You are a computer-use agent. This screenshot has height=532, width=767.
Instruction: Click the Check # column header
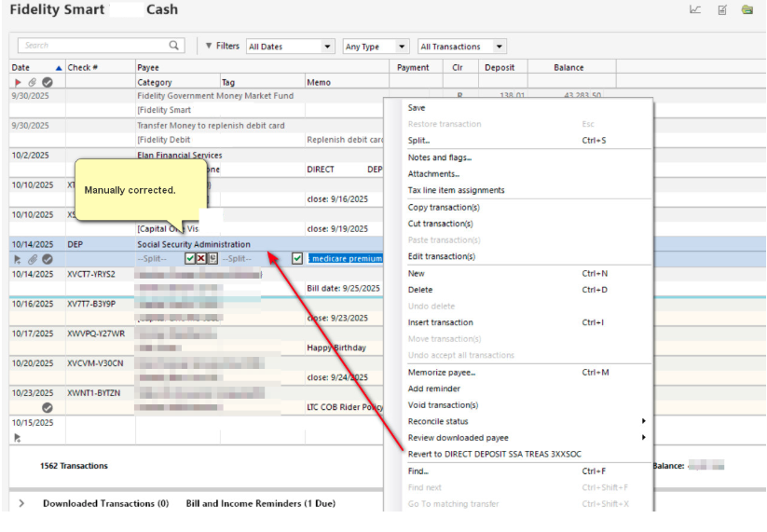coord(101,67)
